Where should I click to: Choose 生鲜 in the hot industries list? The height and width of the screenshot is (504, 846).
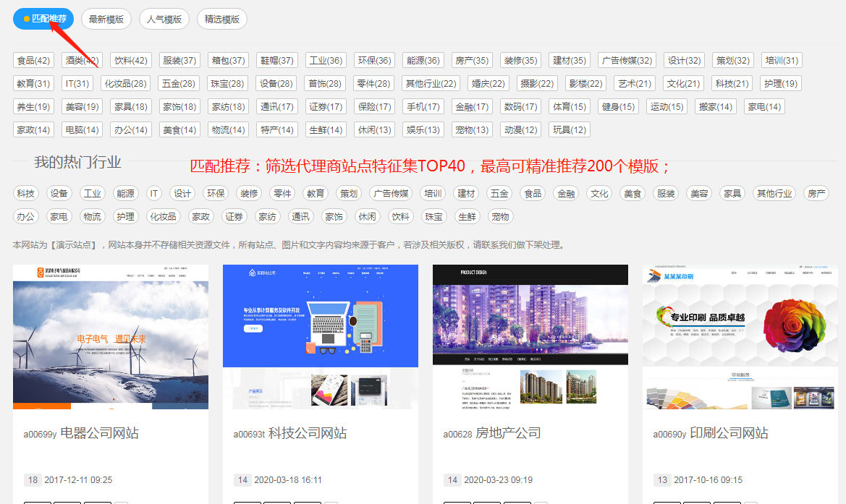coord(467,217)
